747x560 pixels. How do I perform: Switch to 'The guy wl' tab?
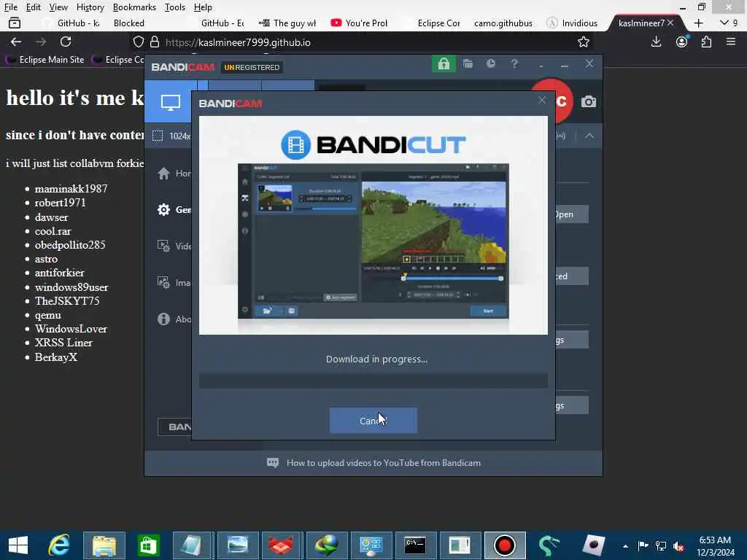coord(287,23)
